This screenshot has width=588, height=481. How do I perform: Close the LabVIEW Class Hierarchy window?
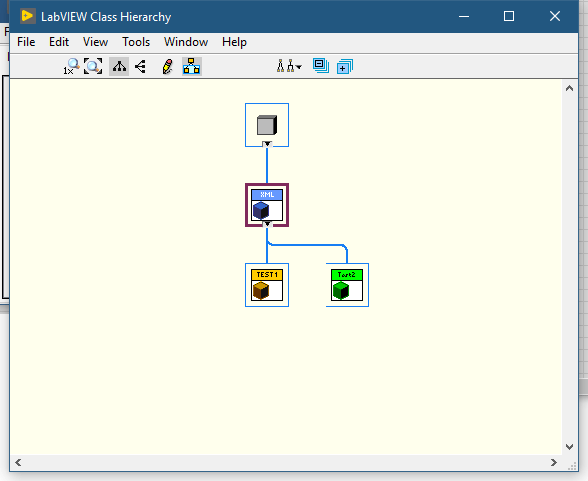[x=555, y=16]
